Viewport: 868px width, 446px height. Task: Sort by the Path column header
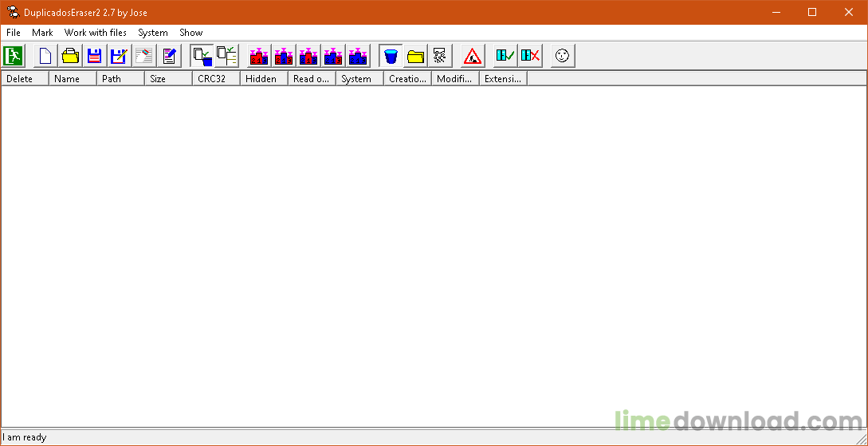pos(120,79)
